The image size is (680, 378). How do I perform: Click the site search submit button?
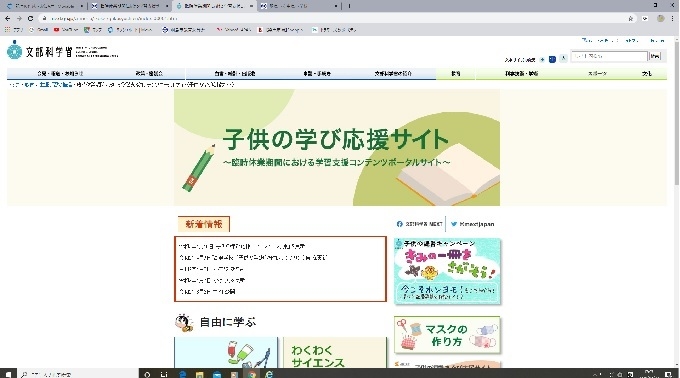[x=655, y=56]
